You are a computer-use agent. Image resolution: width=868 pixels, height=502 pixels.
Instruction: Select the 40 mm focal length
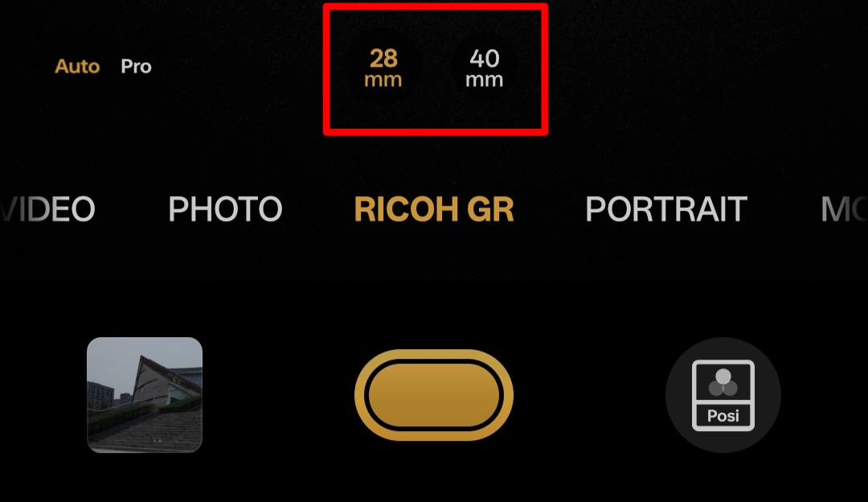point(485,68)
